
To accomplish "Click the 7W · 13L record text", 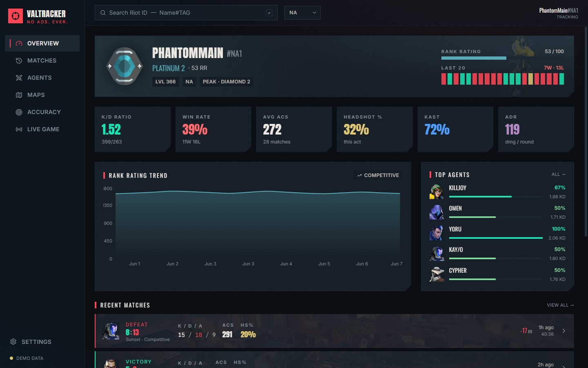I will 554,68.
